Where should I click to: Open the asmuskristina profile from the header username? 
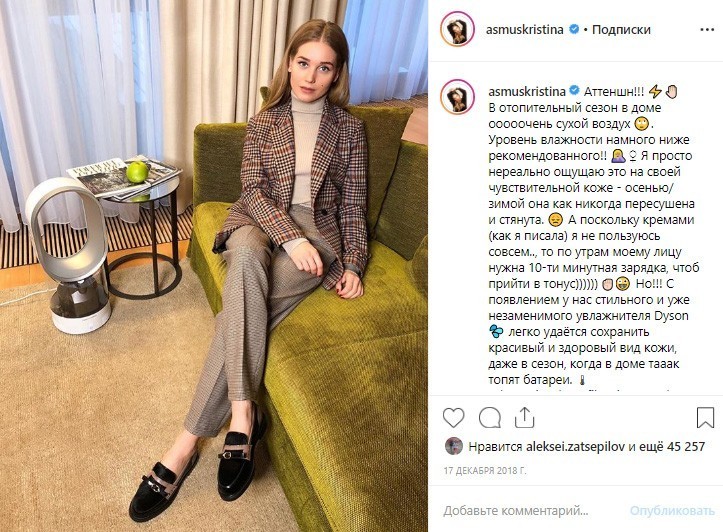(x=525, y=30)
